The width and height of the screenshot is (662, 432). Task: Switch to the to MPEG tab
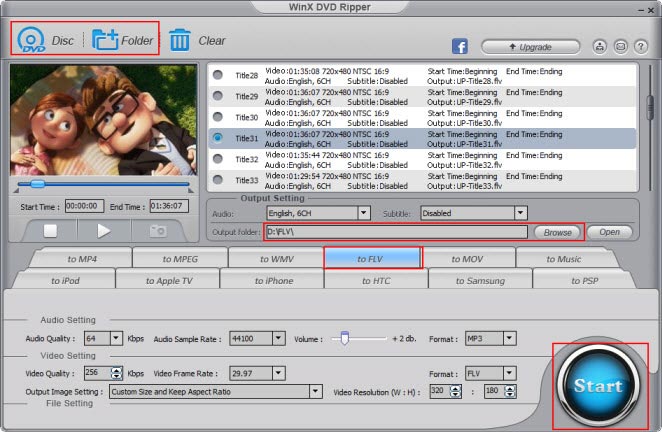pyautogui.click(x=180, y=259)
